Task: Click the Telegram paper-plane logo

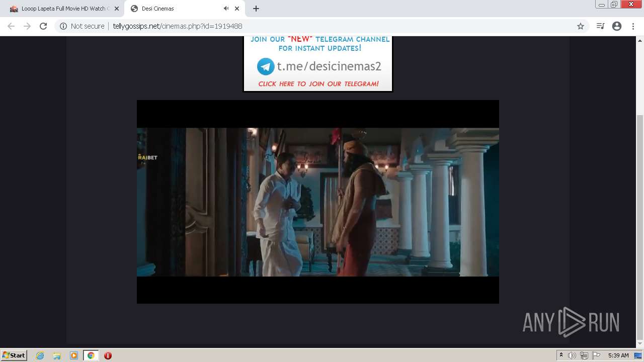Action: (266, 66)
